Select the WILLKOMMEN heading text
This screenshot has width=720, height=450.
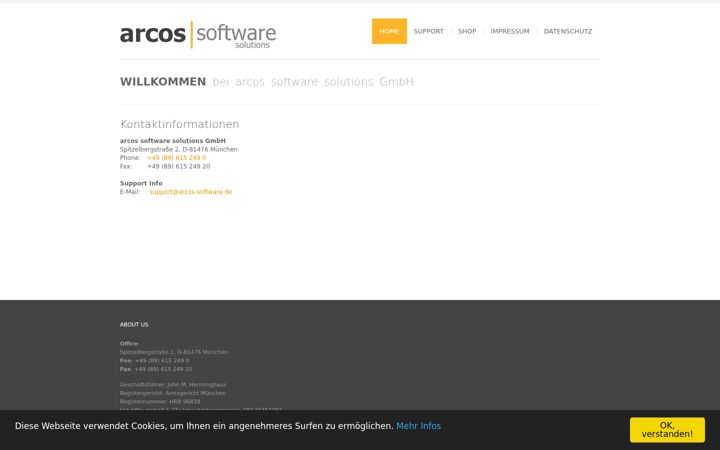click(163, 82)
